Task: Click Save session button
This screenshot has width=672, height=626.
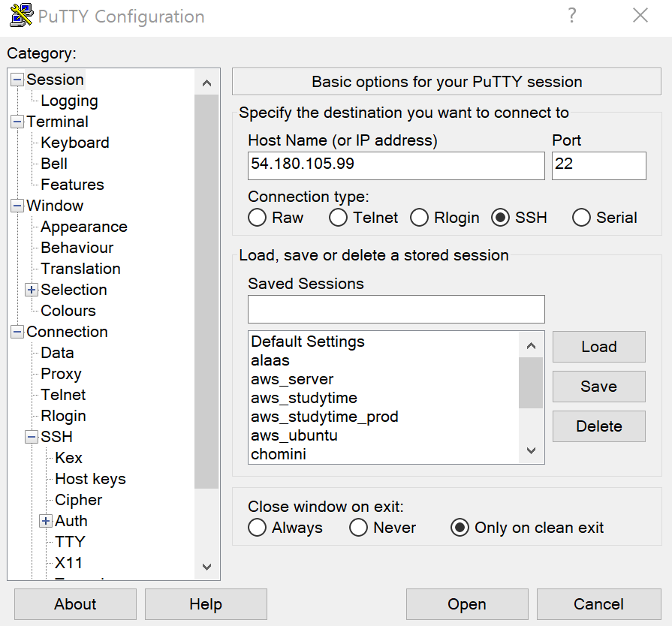Action: pos(598,387)
